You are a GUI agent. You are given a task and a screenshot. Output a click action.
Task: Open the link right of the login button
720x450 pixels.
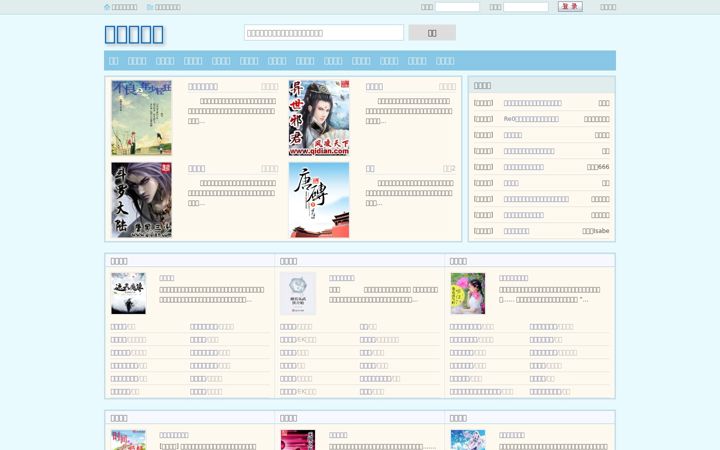tap(608, 7)
